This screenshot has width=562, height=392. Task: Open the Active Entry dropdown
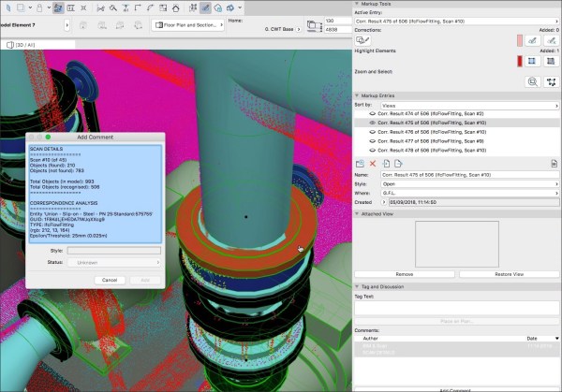(456, 20)
